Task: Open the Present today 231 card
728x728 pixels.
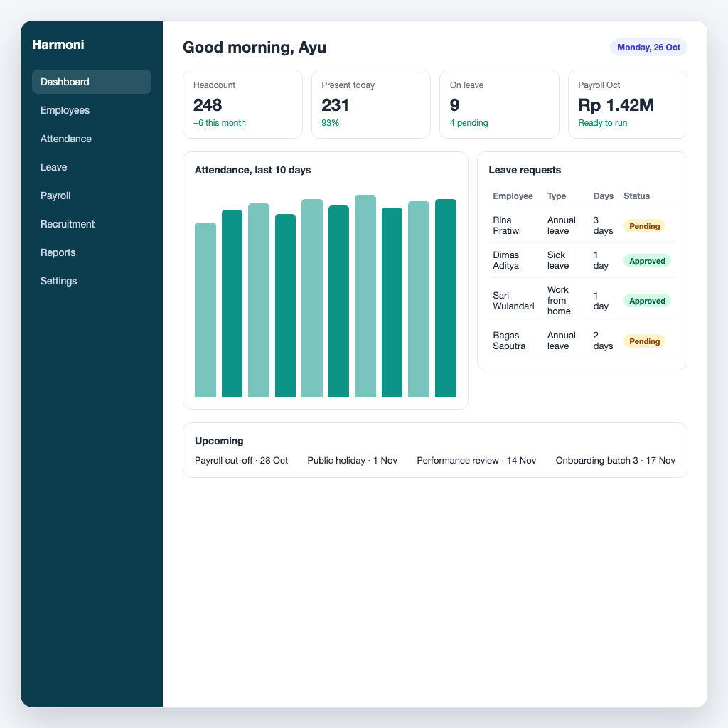Action: coord(371,105)
